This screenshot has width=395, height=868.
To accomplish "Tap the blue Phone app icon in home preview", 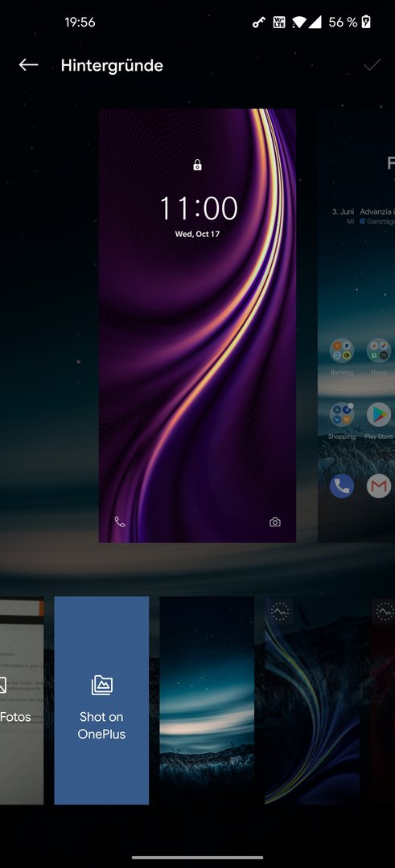I will (342, 486).
